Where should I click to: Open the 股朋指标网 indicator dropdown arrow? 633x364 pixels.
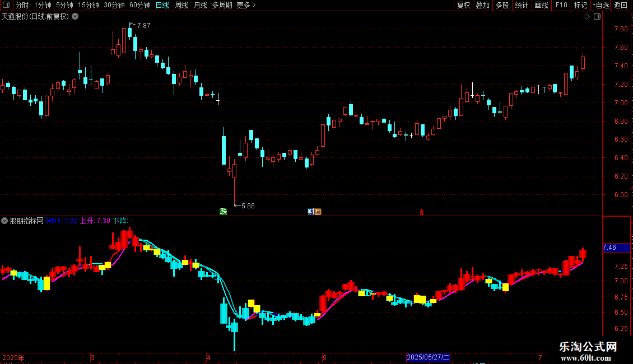pyautogui.click(x=4, y=221)
